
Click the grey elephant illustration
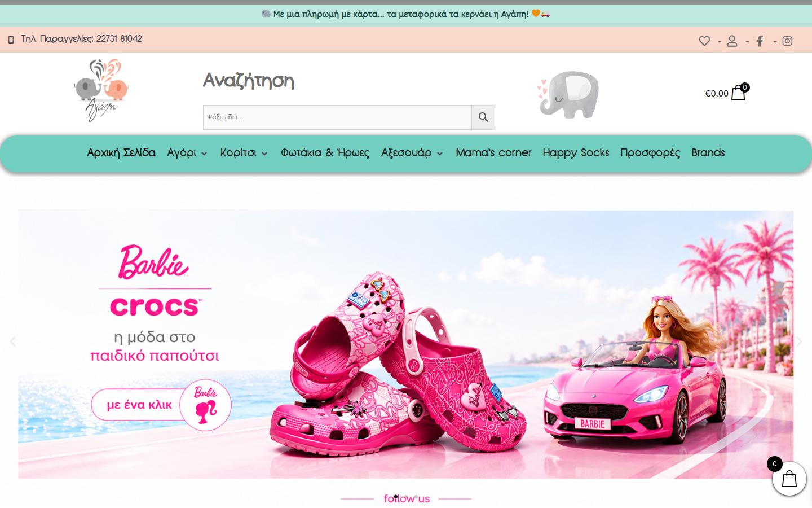point(568,94)
